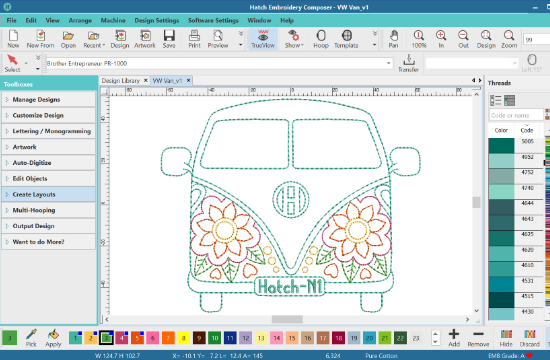Click Discard unused colors icon
The width and height of the screenshot is (550, 360).
[530, 338]
